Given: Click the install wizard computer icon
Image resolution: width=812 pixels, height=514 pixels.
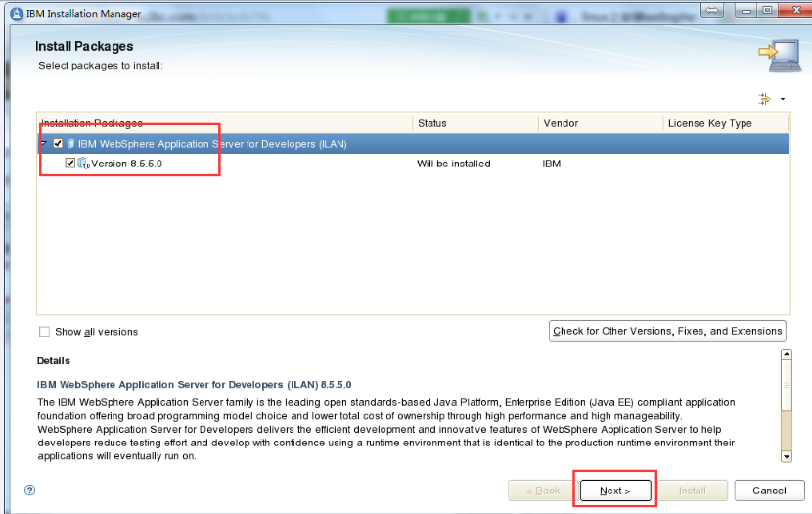Looking at the screenshot, I should click(780, 56).
